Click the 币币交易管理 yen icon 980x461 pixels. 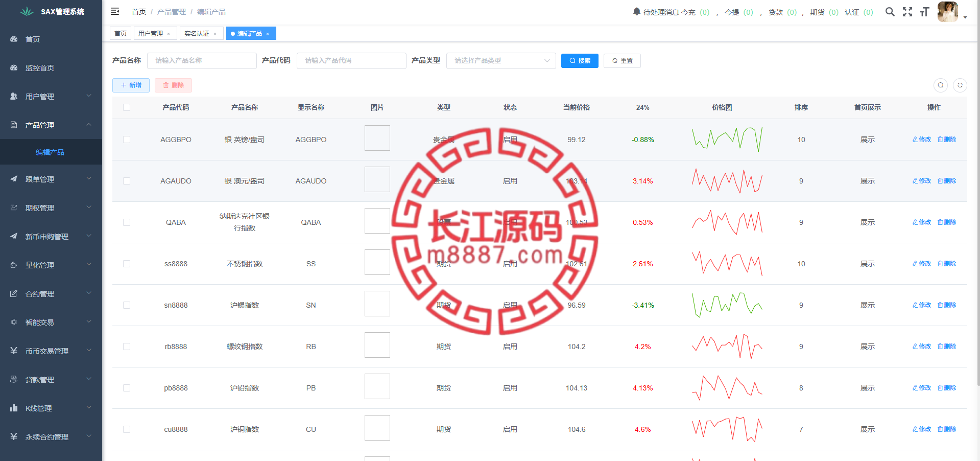(14, 351)
